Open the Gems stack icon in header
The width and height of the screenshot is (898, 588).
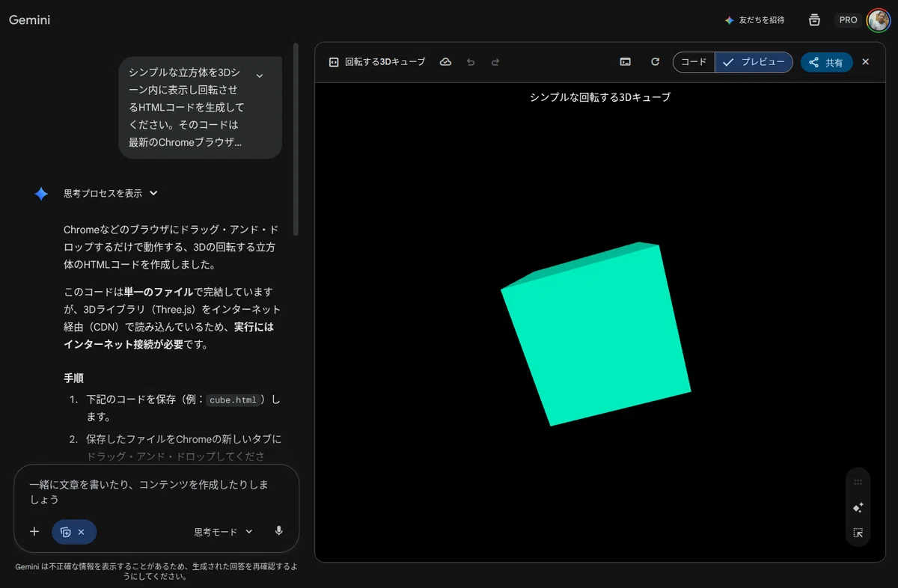tap(815, 20)
